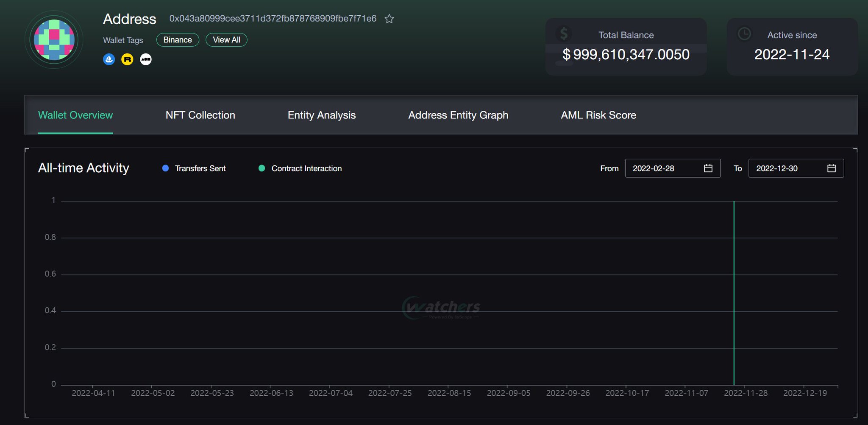Image resolution: width=868 pixels, height=425 pixels.
Task: Select the Entity Analysis section
Action: click(321, 115)
